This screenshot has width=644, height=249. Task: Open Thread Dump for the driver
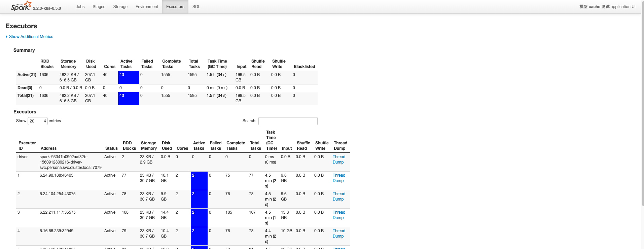click(339, 159)
